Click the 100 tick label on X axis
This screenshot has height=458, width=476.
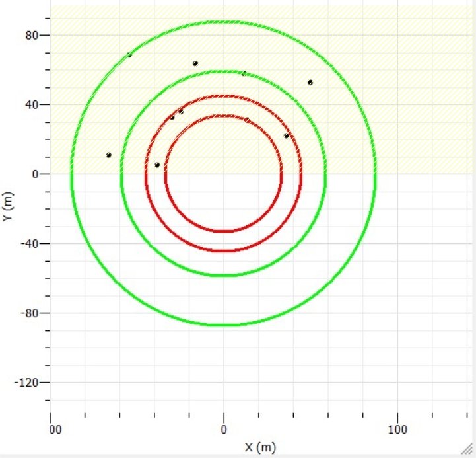click(397, 430)
